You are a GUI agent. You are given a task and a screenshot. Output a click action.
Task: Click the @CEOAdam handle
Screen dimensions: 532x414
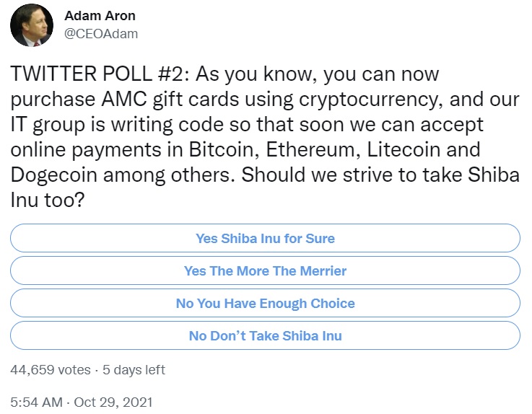[x=101, y=33]
